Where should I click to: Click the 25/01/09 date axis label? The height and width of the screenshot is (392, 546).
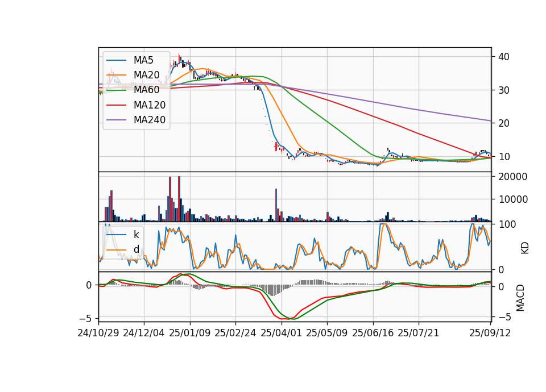[190, 333]
